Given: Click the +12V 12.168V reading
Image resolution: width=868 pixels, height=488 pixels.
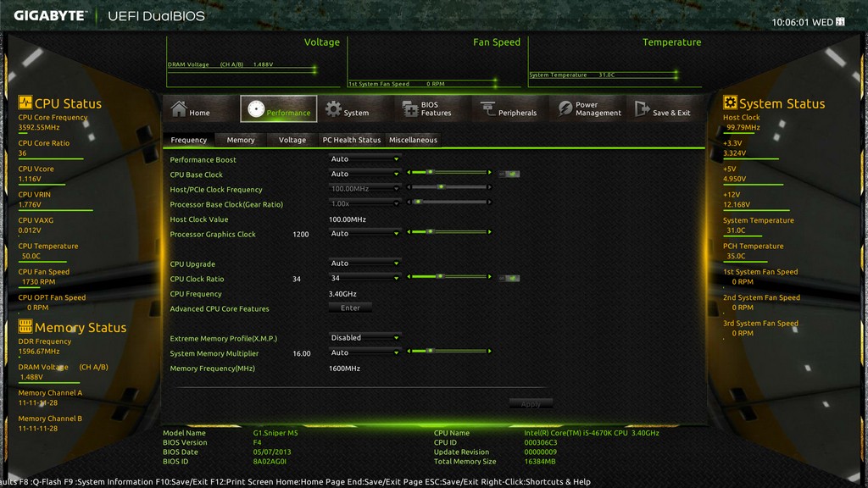Looking at the screenshot, I should (737, 205).
